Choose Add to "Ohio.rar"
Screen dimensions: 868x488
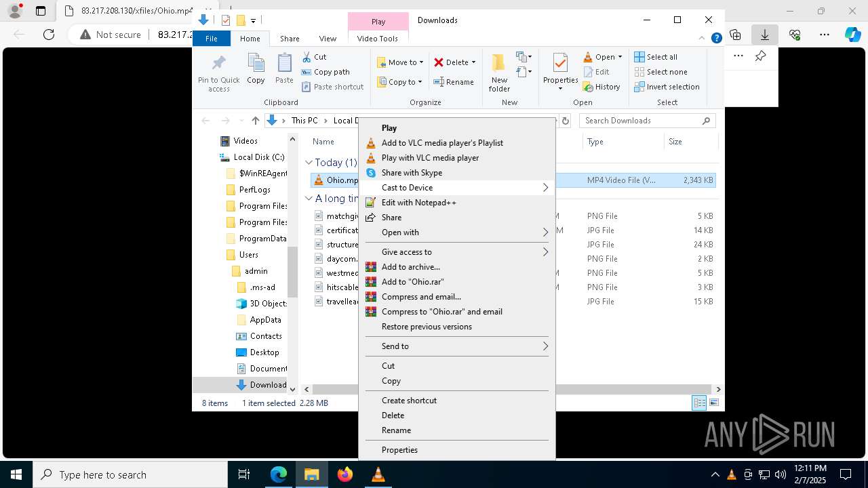[457, 282]
